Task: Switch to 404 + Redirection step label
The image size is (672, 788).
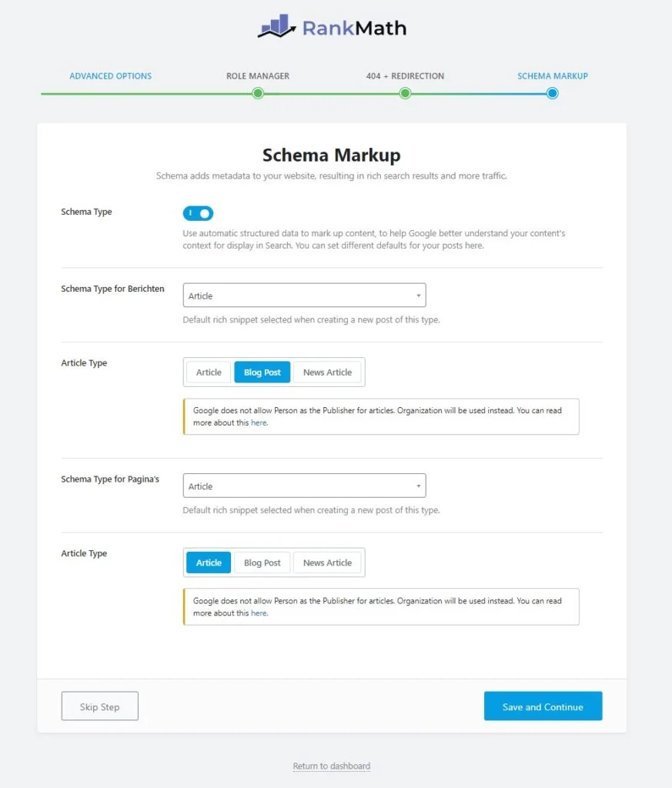Action: 405,76
